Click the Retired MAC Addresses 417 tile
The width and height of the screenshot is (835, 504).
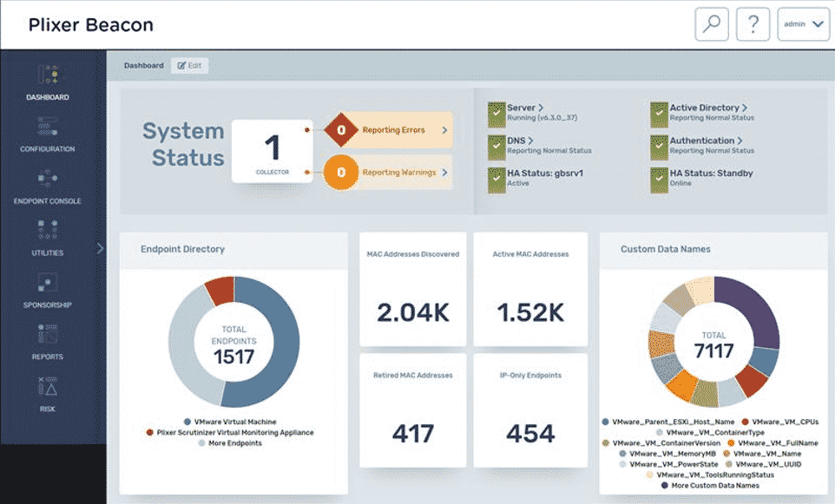click(412, 410)
